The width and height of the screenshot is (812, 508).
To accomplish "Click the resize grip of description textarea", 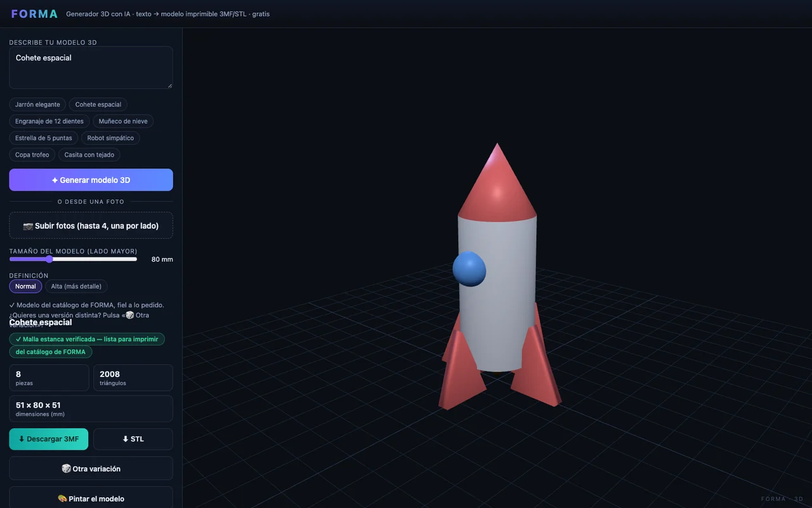I will [x=169, y=84].
